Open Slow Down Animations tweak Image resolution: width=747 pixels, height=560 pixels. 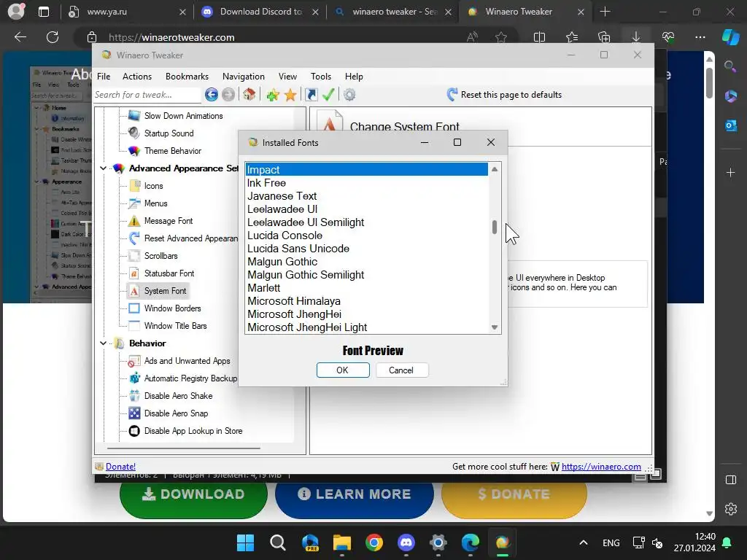183,116
